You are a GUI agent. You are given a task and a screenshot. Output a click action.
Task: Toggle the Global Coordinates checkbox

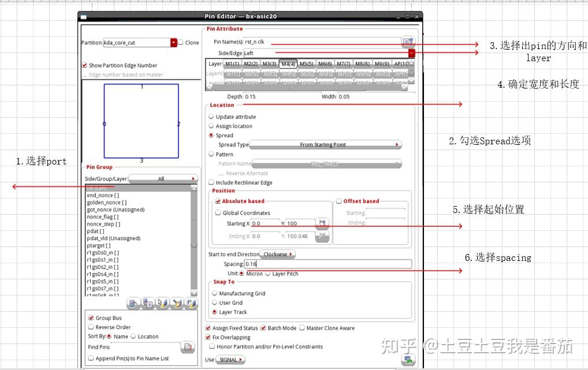tap(218, 213)
